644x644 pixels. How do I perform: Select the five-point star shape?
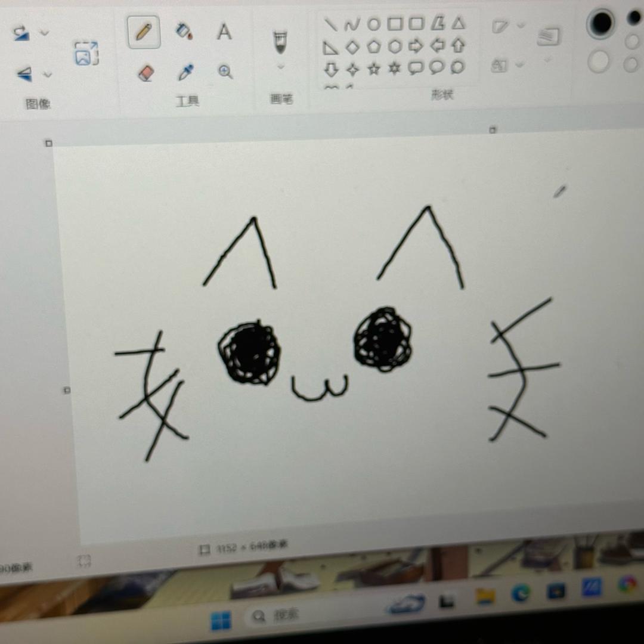click(x=374, y=69)
